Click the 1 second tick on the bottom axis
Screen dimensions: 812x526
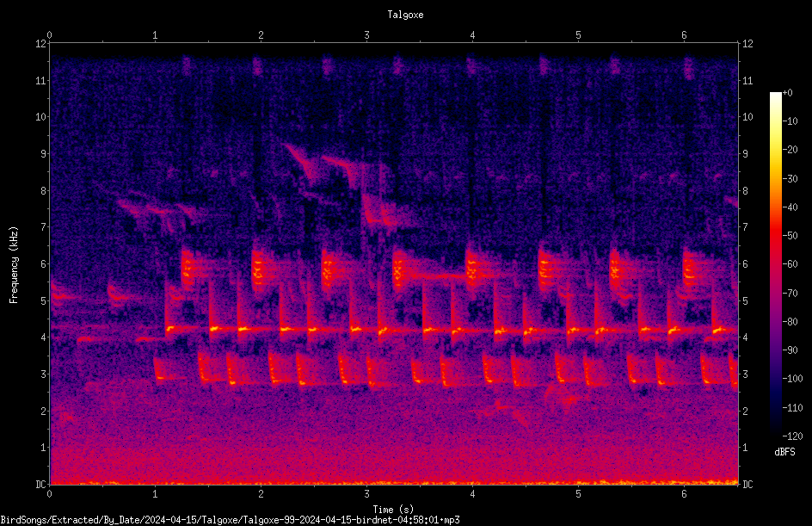(155, 494)
